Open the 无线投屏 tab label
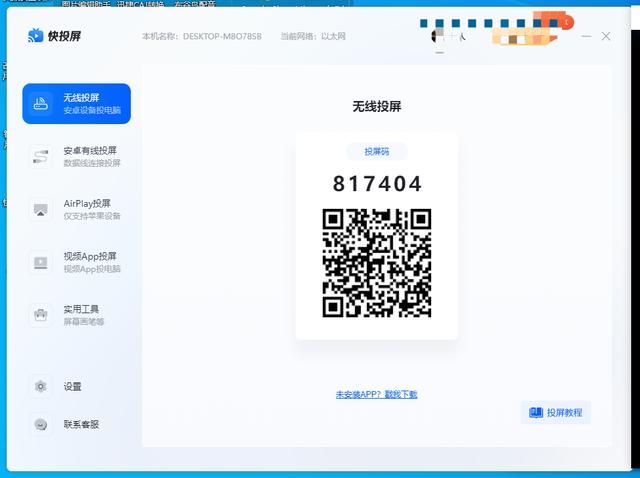 point(81,98)
